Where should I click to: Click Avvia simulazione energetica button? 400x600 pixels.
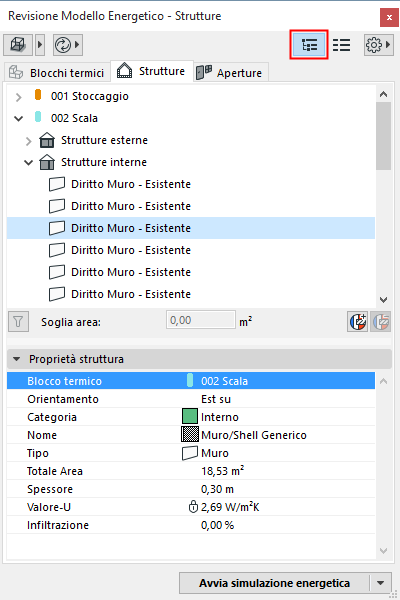[x=274, y=583]
